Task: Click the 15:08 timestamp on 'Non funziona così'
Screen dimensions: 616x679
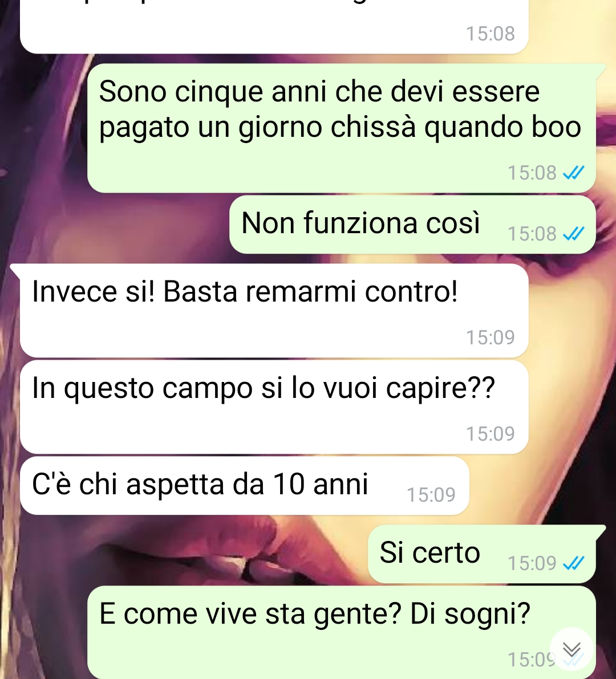Action: pyautogui.click(x=532, y=234)
